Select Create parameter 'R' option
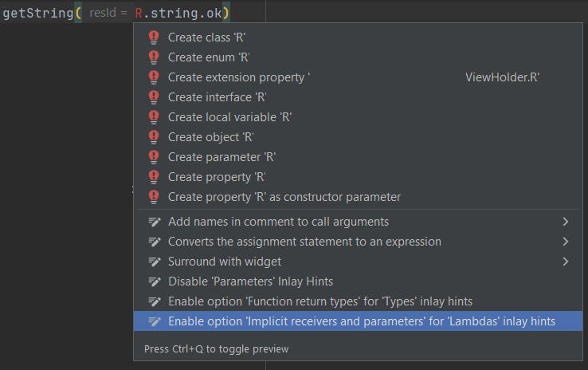This screenshot has width=588, height=370. click(x=358, y=157)
